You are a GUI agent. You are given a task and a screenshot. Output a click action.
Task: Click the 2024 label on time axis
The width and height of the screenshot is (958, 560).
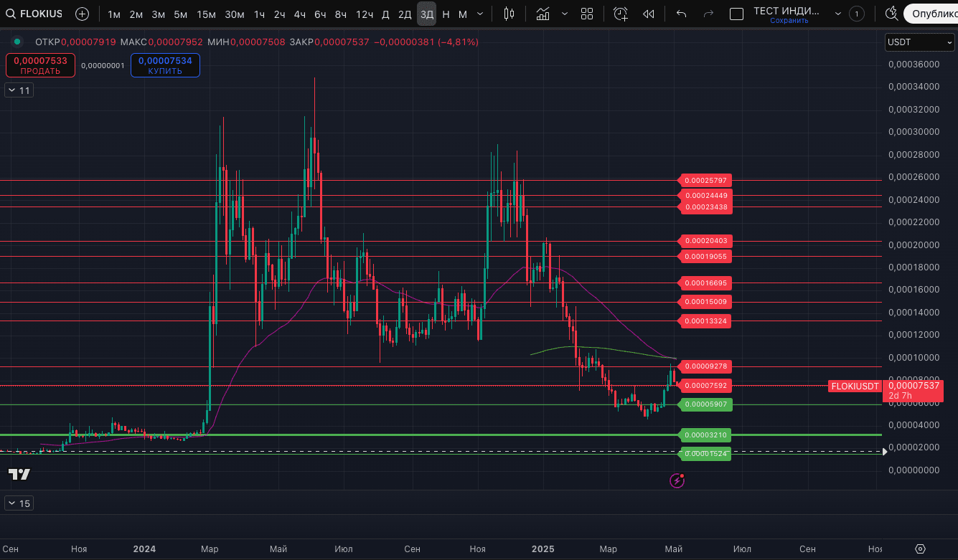[x=144, y=549]
